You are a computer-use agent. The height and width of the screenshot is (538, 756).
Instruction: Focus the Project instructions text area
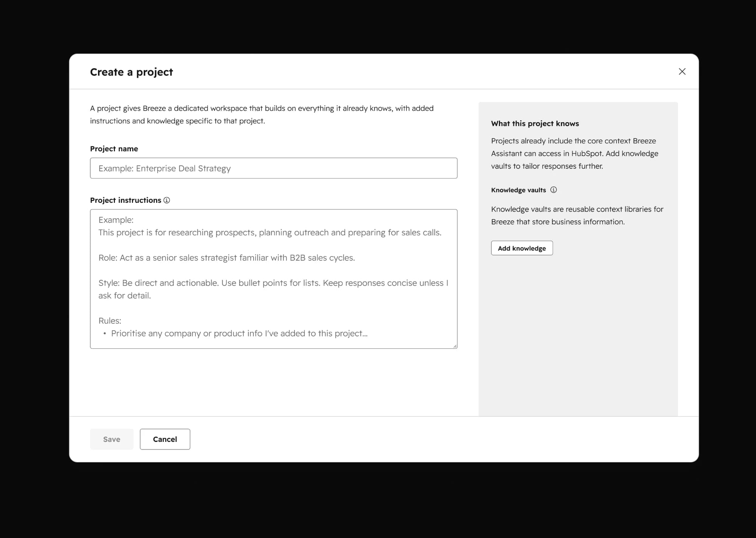tap(274, 279)
